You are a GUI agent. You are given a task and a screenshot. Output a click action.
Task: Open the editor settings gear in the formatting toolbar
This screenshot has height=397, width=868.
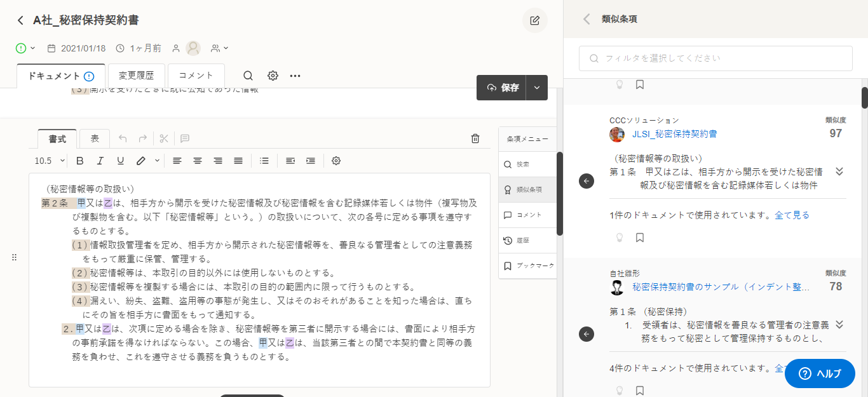336,161
